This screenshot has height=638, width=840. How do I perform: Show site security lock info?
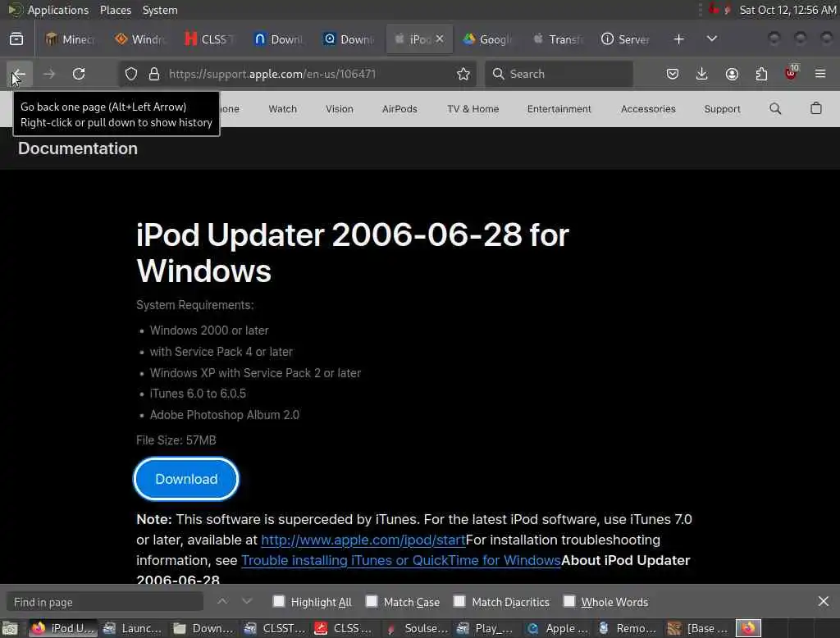[154, 74]
